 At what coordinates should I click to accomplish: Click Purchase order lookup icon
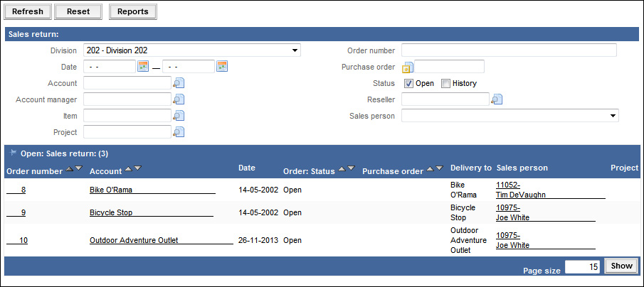[x=408, y=67]
